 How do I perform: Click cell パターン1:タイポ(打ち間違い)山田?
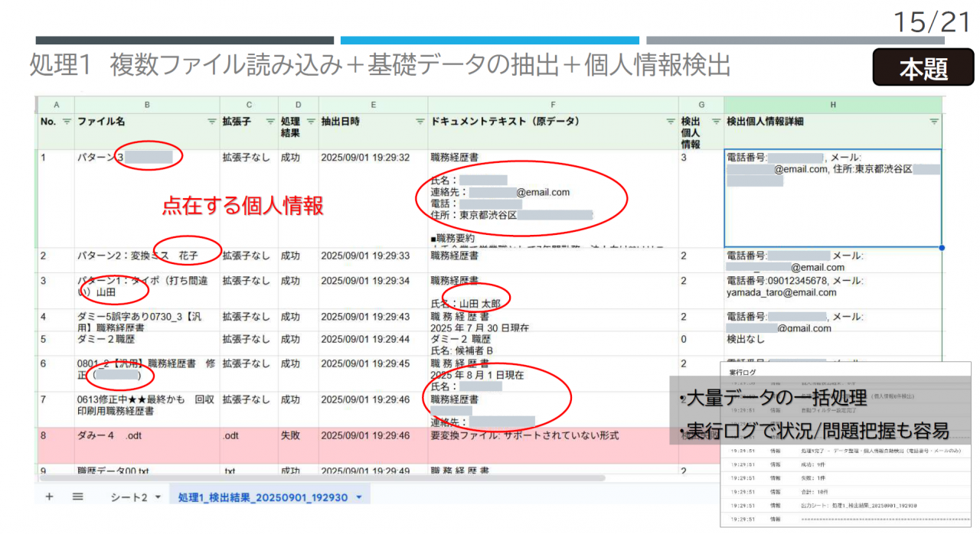147,291
